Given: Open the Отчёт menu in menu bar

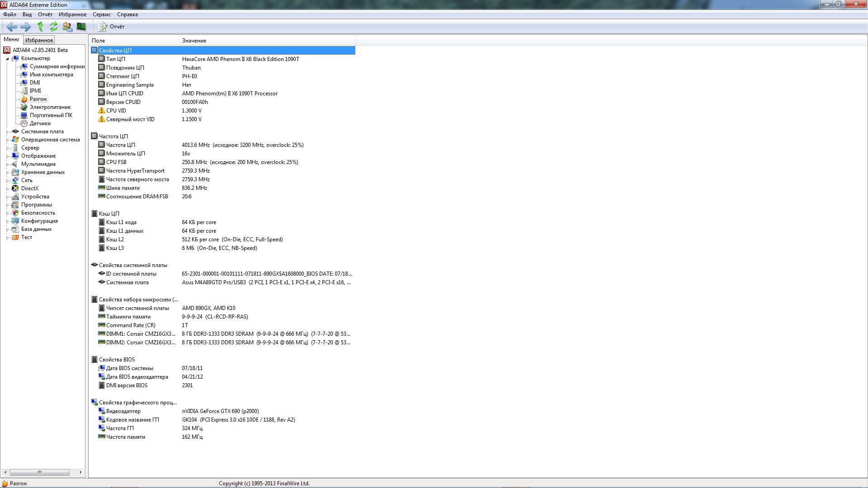Looking at the screenshot, I should (x=45, y=14).
